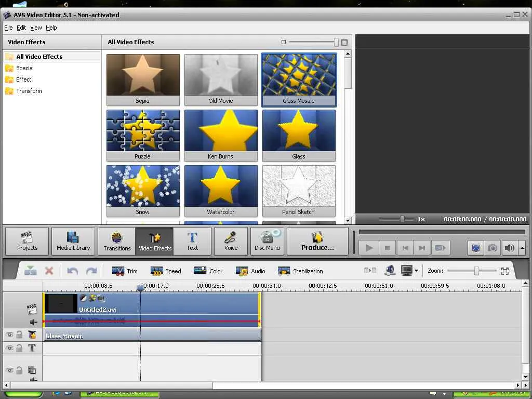Select the Old Movie effect thumbnail
Screen dimensions: 532x399
(221, 79)
